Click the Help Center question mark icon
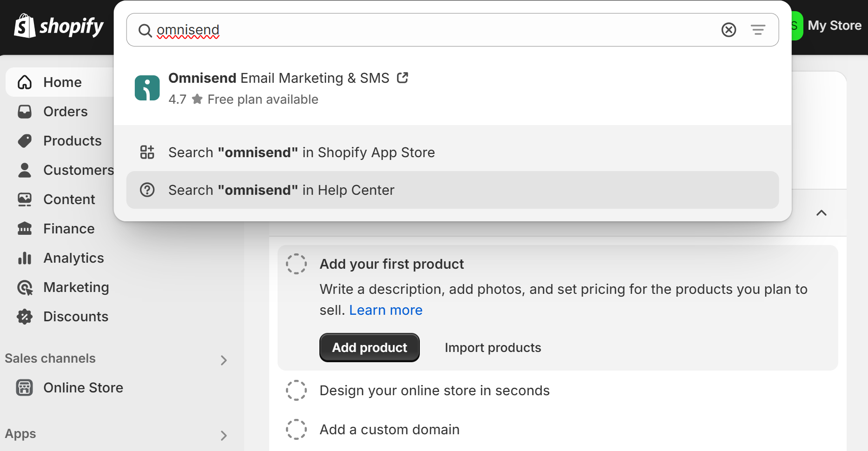The image size is (868, 451). click(147, 190)
